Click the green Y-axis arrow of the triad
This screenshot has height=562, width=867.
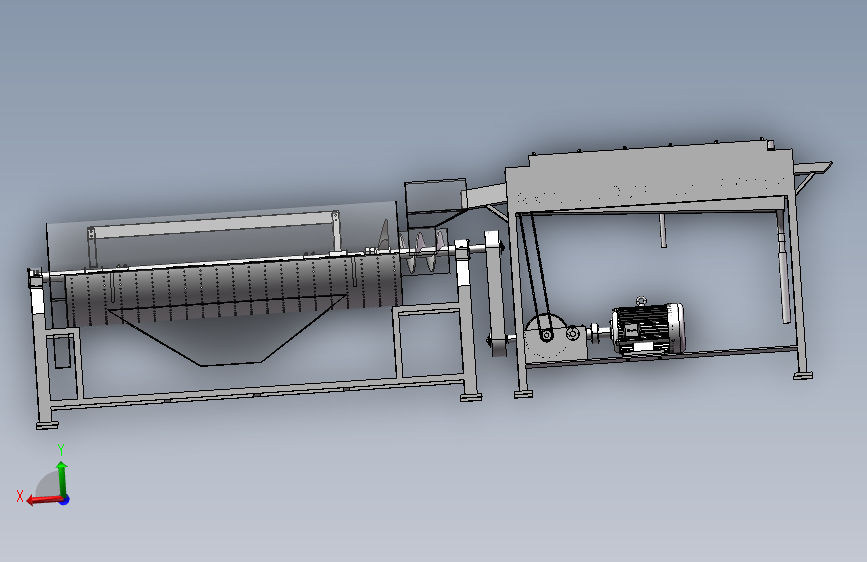click(61, 479)
